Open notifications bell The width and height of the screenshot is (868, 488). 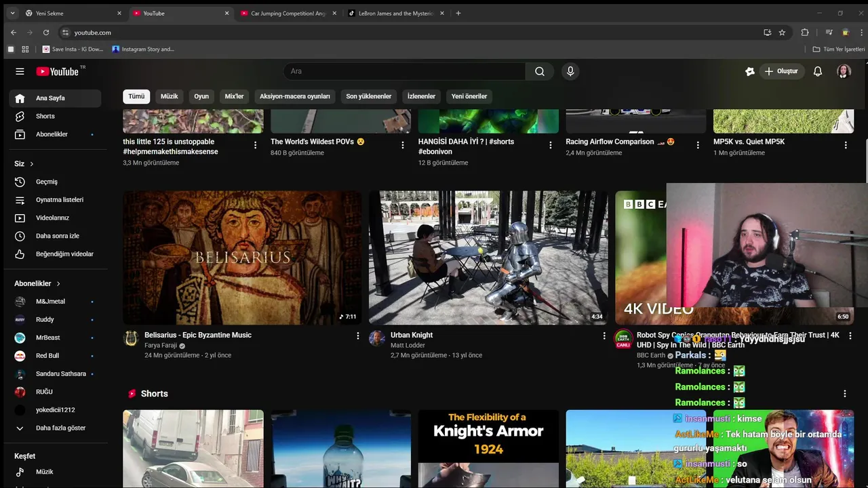pyautogui.click(x=818, y=71)
